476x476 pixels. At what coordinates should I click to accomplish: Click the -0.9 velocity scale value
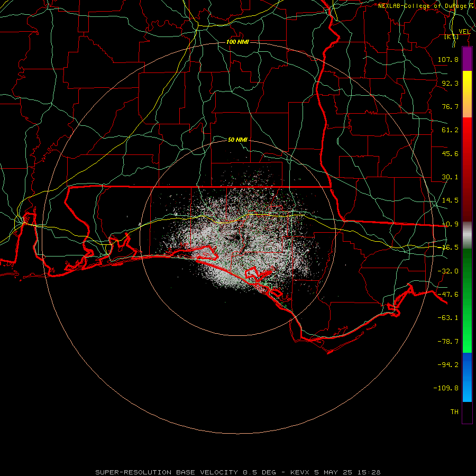(450, 224)
